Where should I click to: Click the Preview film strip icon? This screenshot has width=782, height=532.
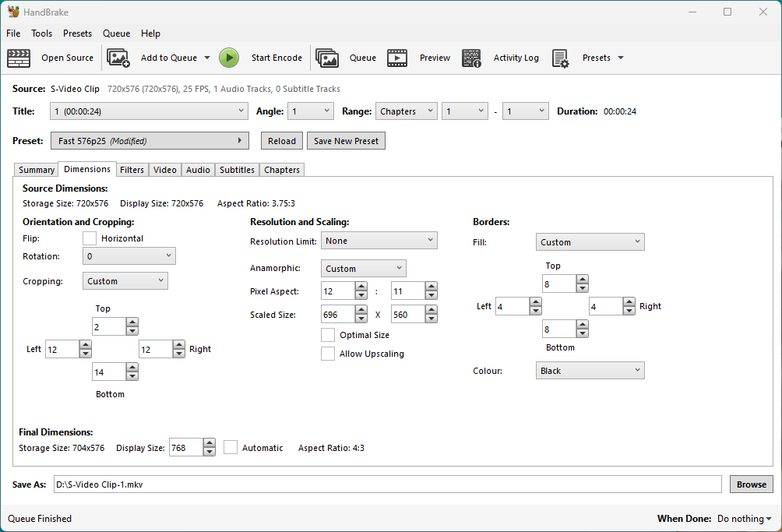(397, 58)
